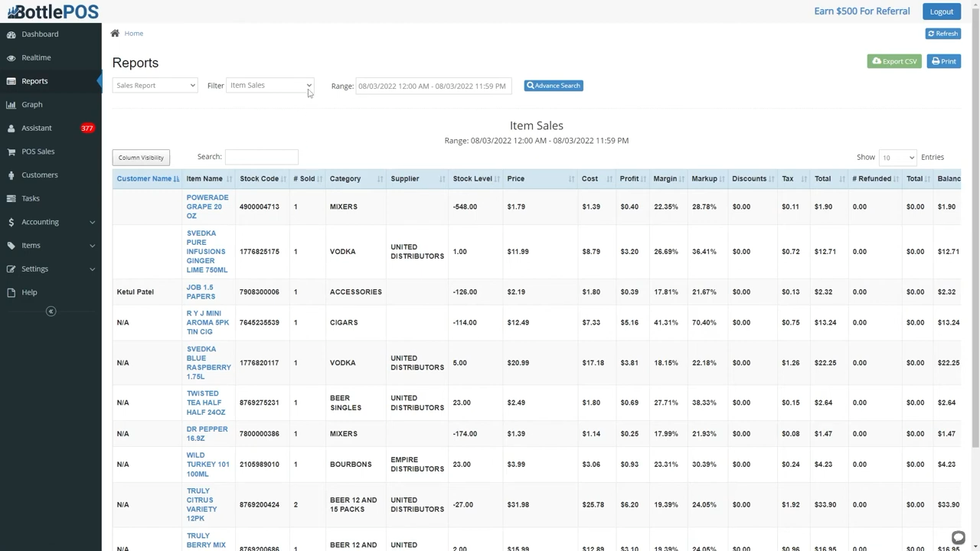Sort table by Supplier column
The width and height of the screenshot is (980, 551).
[x=417, y=179]
